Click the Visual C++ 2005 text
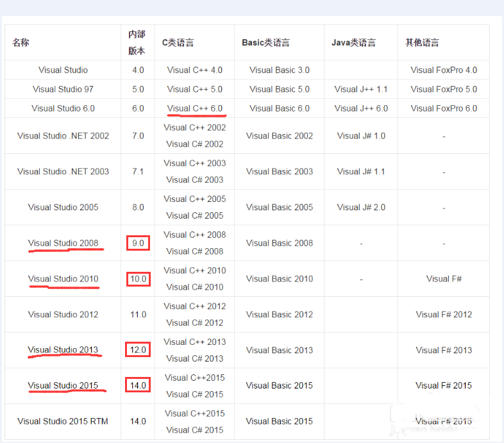This screenshot has width=504, height=443. tap(195, 199)
